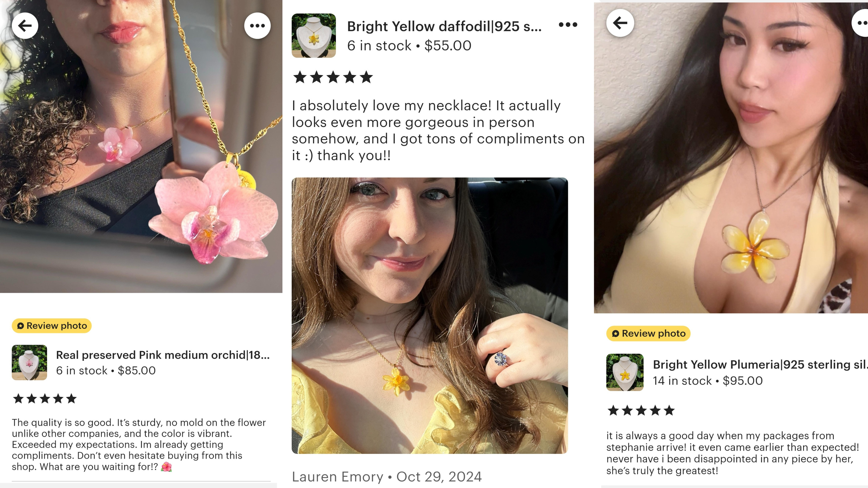Image resolution: width=868 pixels, height=488 pixels.
Task: Go back from the pink orchid review photo
Action: click(25, 26)
